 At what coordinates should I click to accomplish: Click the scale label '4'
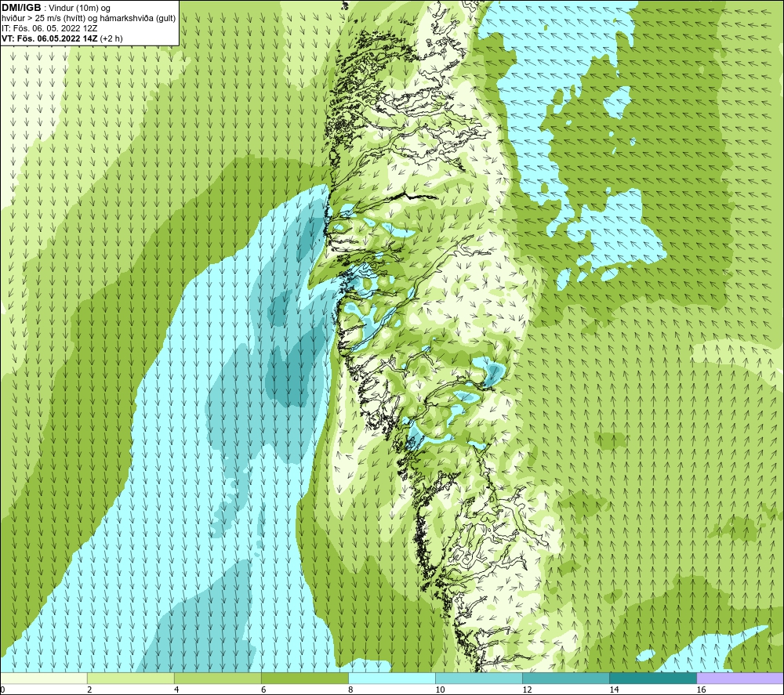point(176,690)
